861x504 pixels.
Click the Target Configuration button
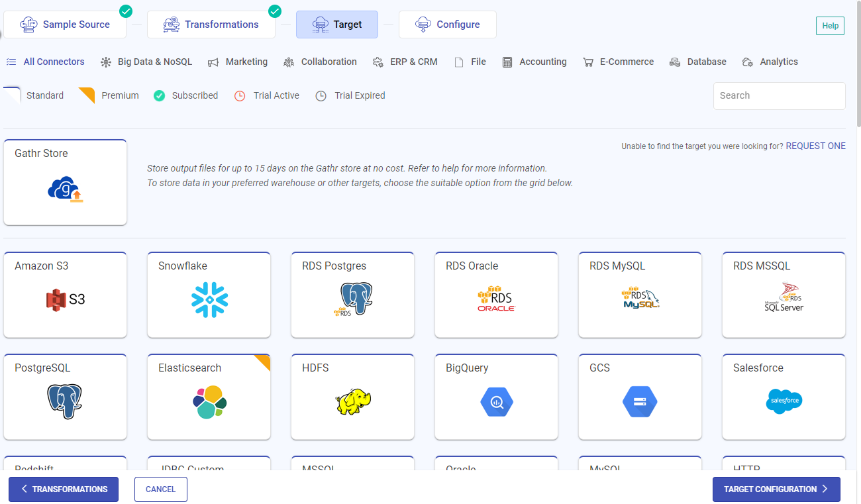coord(776,489)
